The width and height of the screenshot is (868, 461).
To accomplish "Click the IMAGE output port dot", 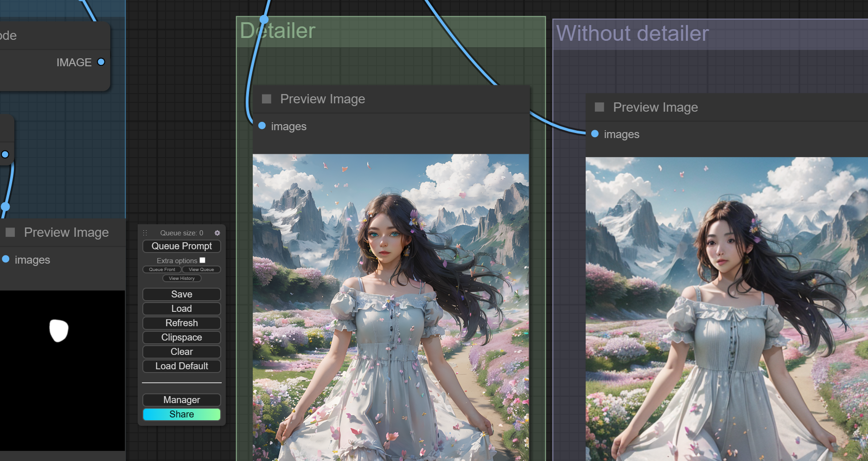I will coord(101,62).
